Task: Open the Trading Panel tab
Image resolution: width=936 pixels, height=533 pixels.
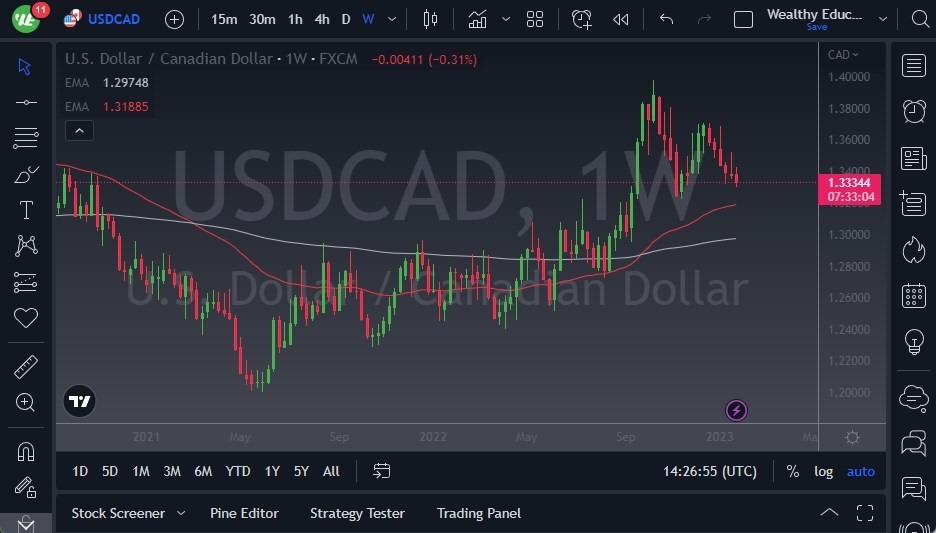Action: click(x=479, y=513)
